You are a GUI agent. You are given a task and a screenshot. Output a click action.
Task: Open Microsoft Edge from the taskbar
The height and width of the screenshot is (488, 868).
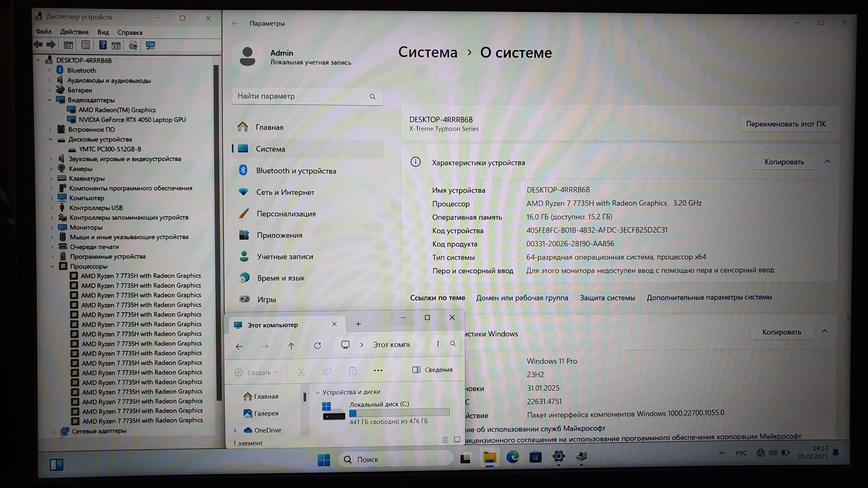pyautogui.click(x=512, y=457)
